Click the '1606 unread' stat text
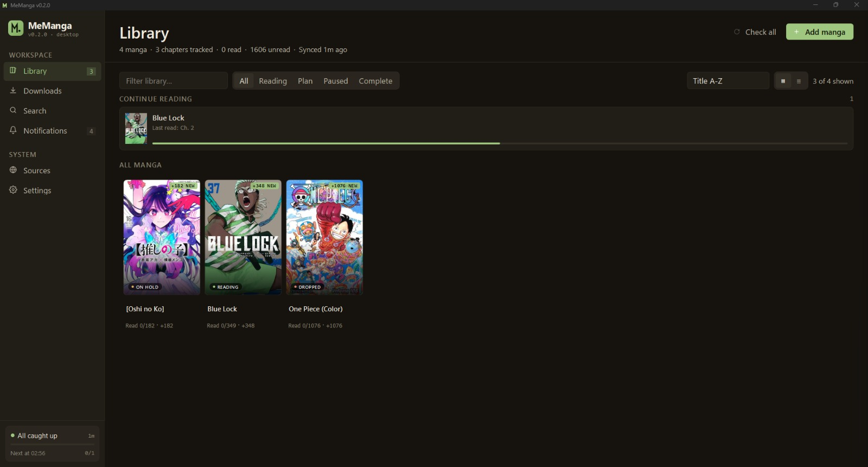 click(270, 49)
